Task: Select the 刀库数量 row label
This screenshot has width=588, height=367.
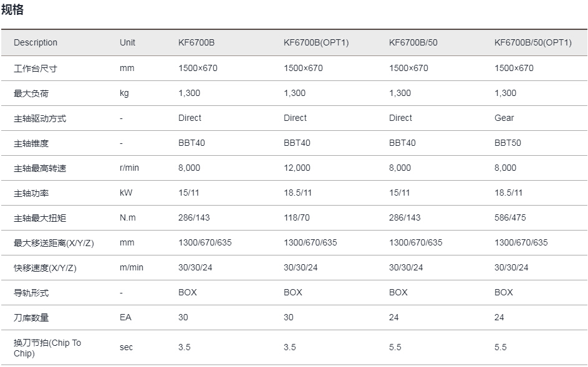Action: tap(31, 318)
